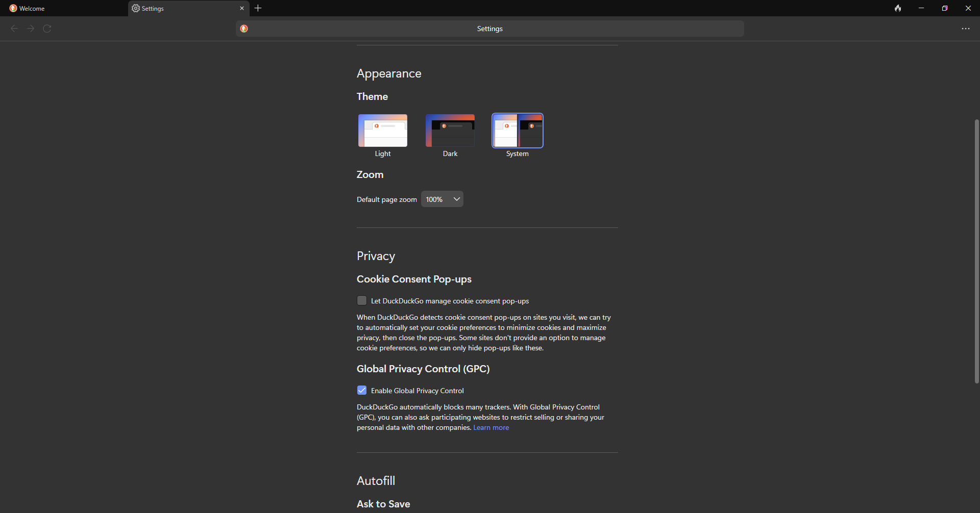
Task: Click the vertical page scrollbar
Action: (976, 251)
